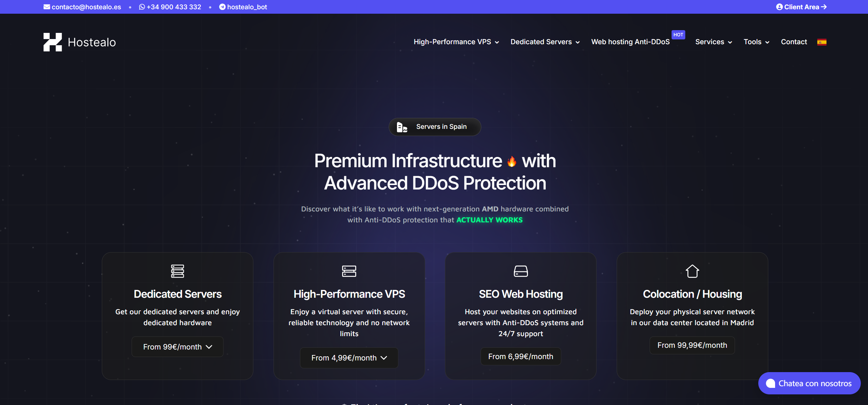Viewport: 868px width, 405px height.
Task: Switch language via the Spanish flag
Action: click(x=822, y=42)
